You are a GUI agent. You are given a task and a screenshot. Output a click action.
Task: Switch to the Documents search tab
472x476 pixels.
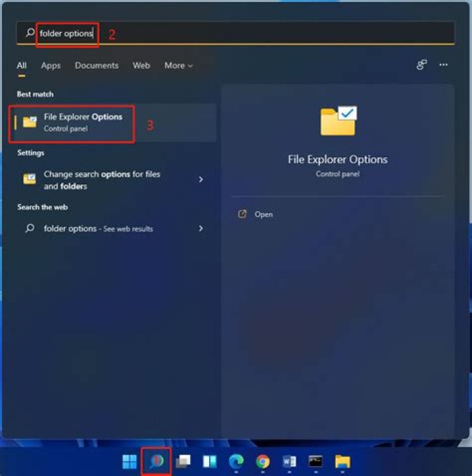pos(96,66)
